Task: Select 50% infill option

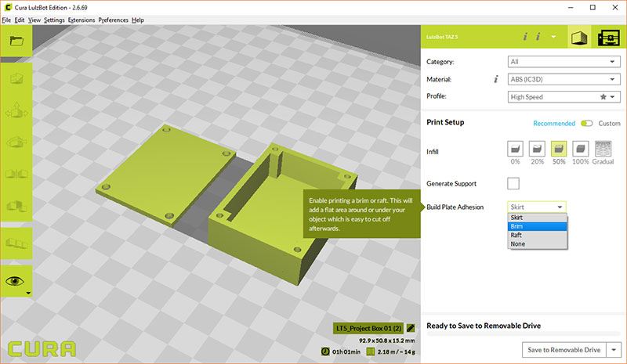Action: click(559, 149)
